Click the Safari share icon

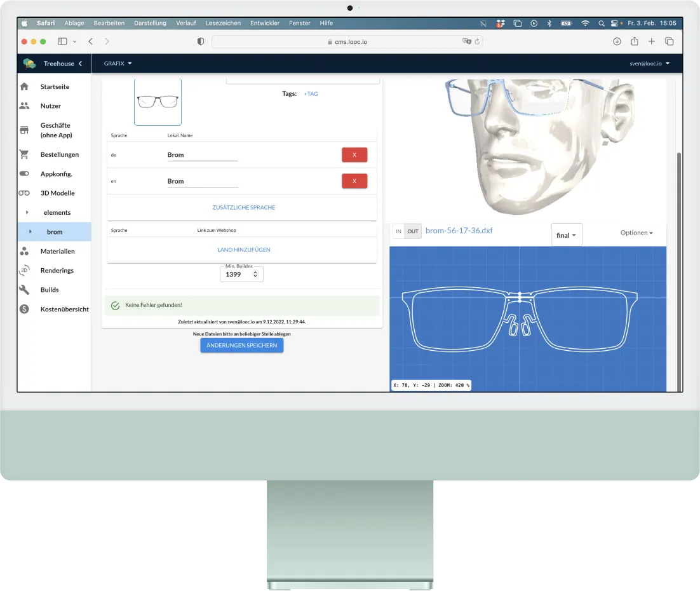click(x=635, y=41)
